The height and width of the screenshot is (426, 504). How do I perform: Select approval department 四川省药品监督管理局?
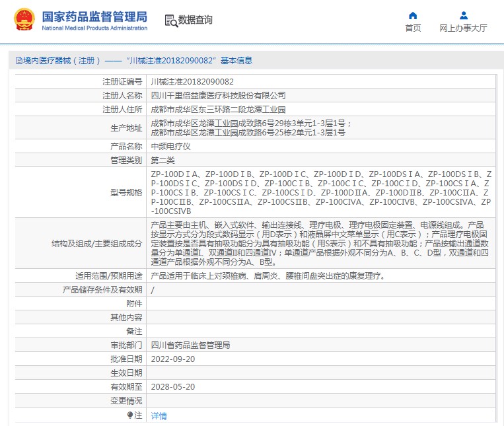pyautogui.click(x=190, y=345)
